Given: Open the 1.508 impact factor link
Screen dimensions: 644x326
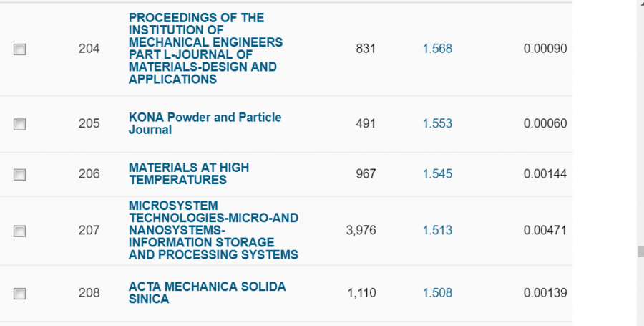Looking at the screenshot, I should tap(437, 292).
